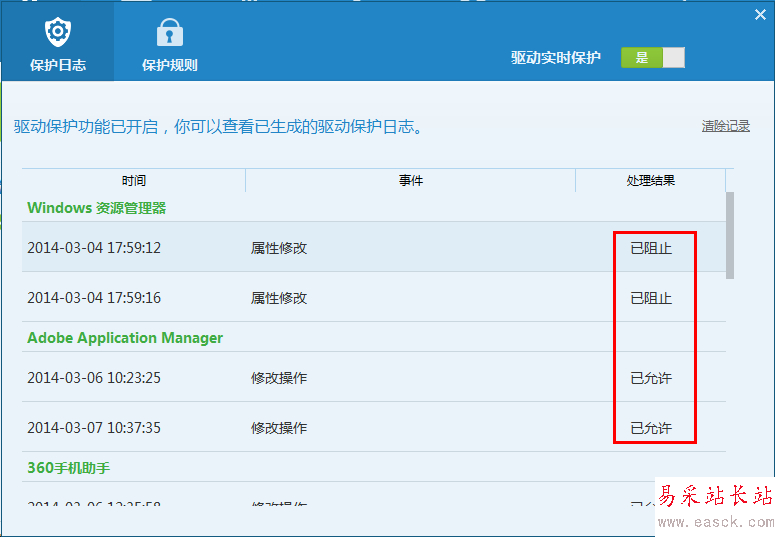Click 修改操作 in the 10:37:35 row
Viewport: 775px width, 537px height.
coord(279,428)
